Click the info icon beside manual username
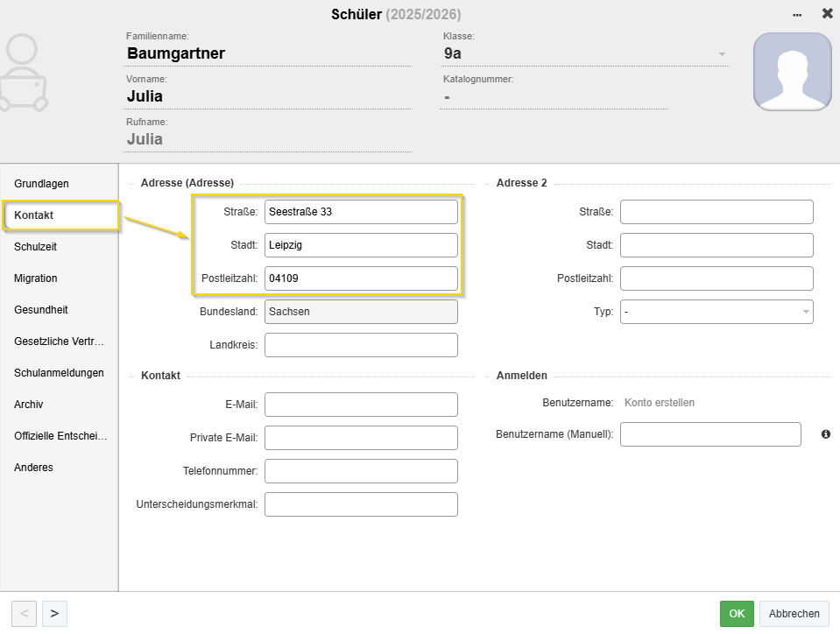Screen dimensions: 840x634 click(825, 434)
